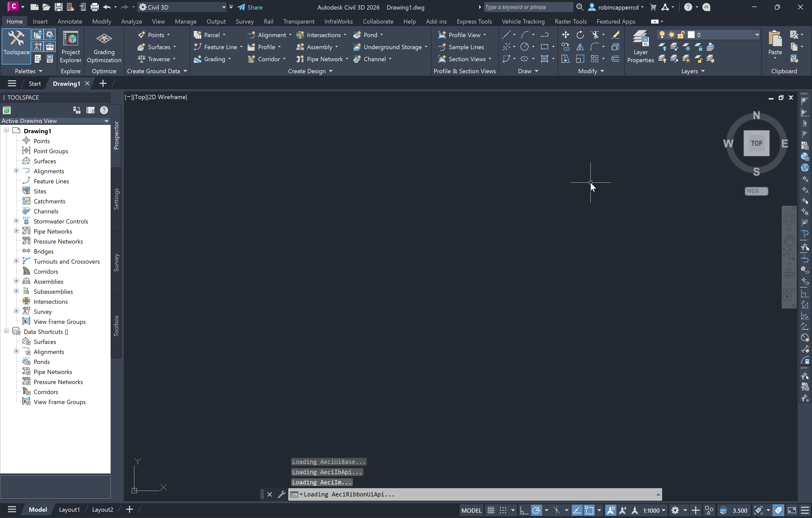The height and width of the screenshot is (518, 812).
Task: Click the layer 0 color swatch
Action: [x=691, y=35]
